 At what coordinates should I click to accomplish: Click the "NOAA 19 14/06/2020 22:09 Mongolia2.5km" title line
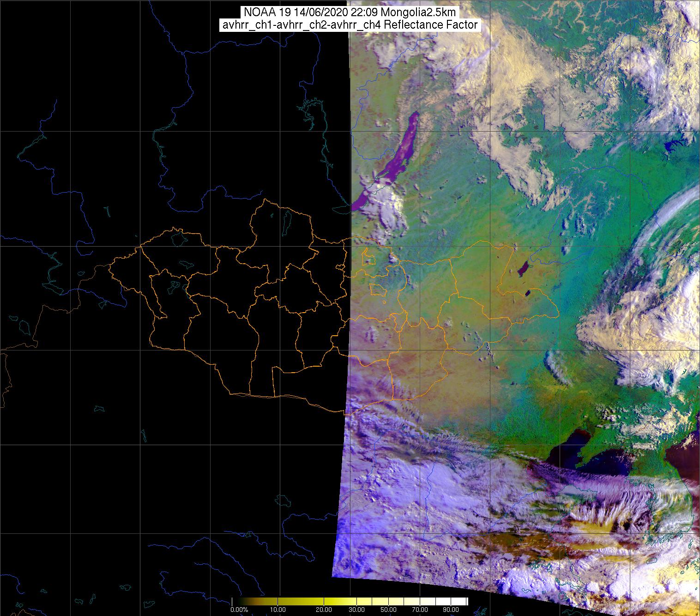coord(350,12)
